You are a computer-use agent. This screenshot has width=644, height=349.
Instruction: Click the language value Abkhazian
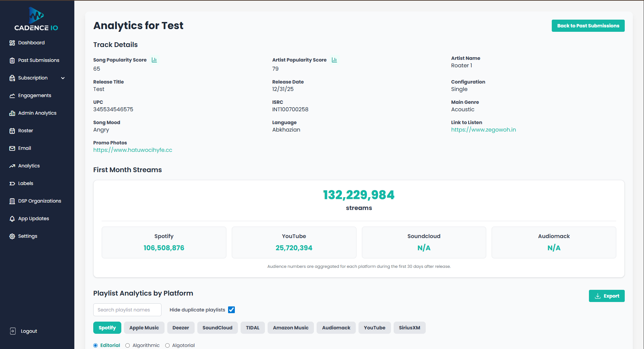(286, 130)
